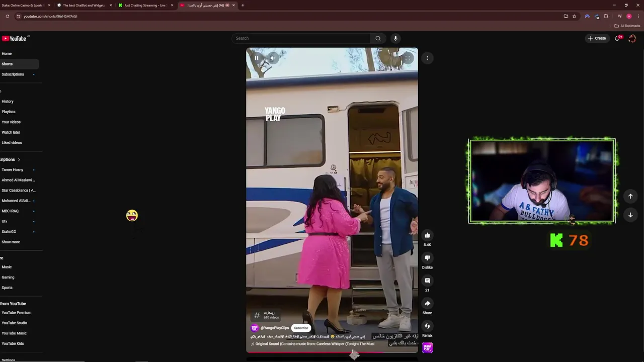
Task: Go to the previous Short with up arrow
Action: pyautogui.click(x=630, y=196)
